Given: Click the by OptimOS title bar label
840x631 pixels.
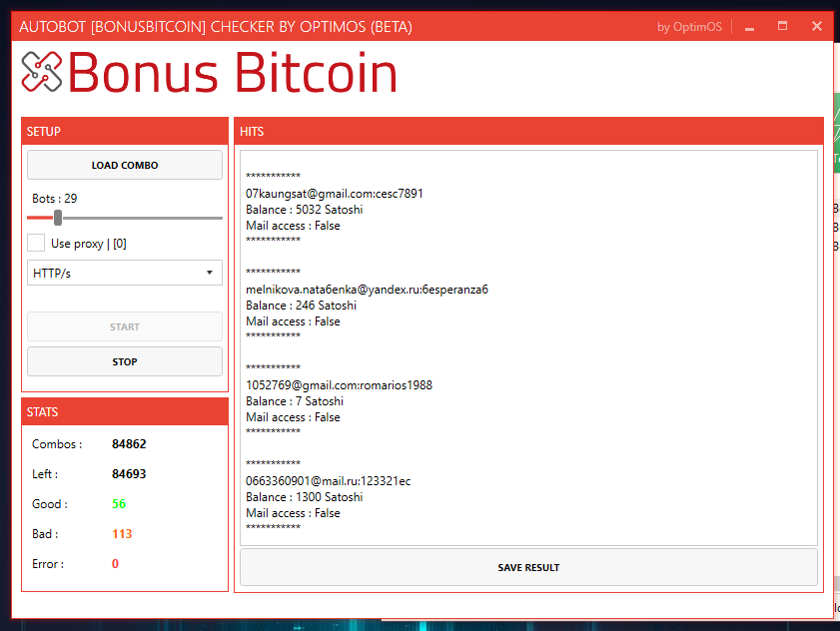Looking at the screenshot, I should 689,27.
